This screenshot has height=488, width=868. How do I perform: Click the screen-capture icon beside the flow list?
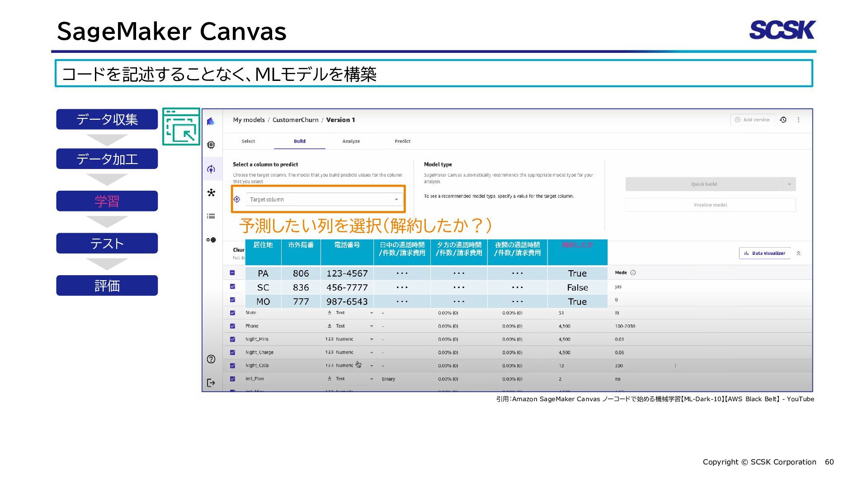(181, 127)
